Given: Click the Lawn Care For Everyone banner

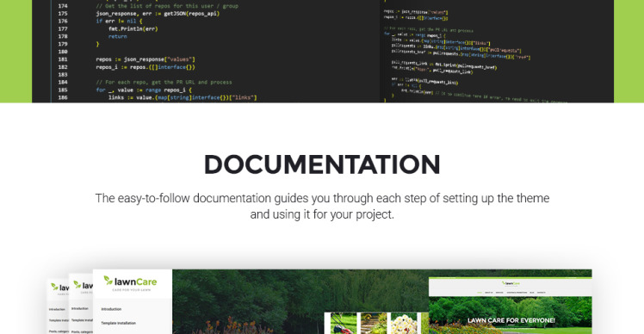Looking at the screenshot, I should 511,320.
